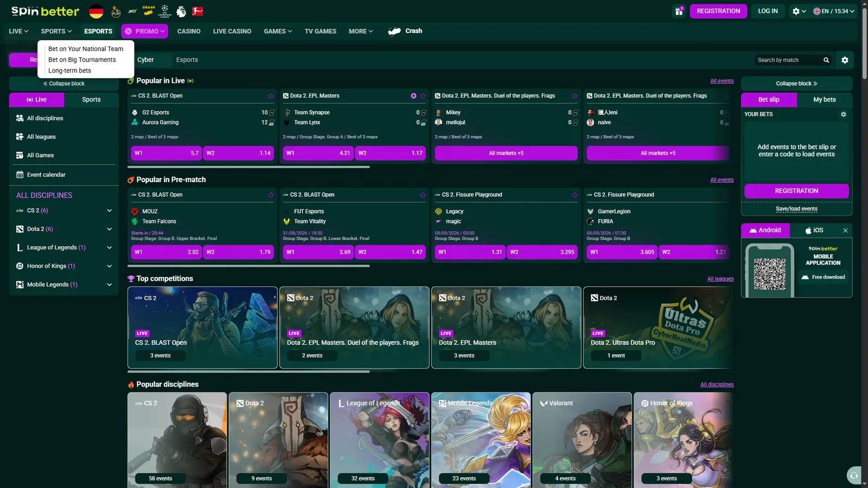Open the PROMO dropdown menu
This screenshot has width=868, height=488.
(144, 31)
